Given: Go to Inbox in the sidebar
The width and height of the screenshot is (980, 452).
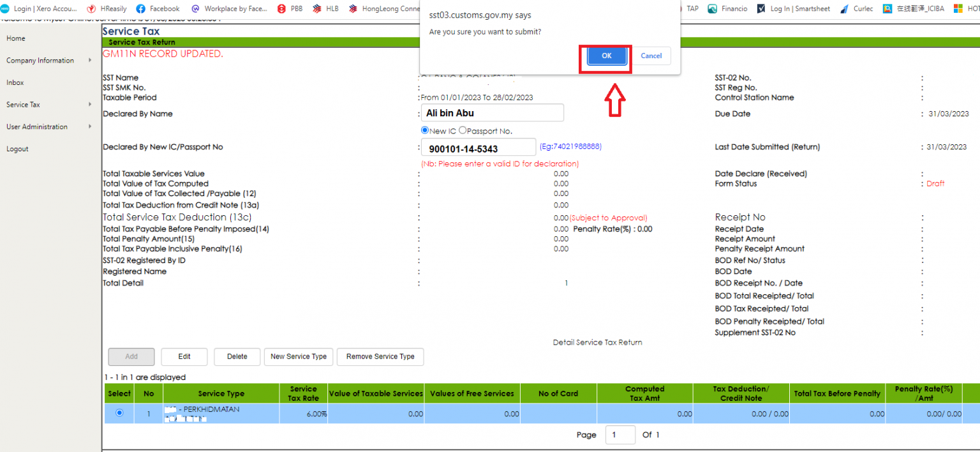Looking at the screenshot, I should coord(15,82).
